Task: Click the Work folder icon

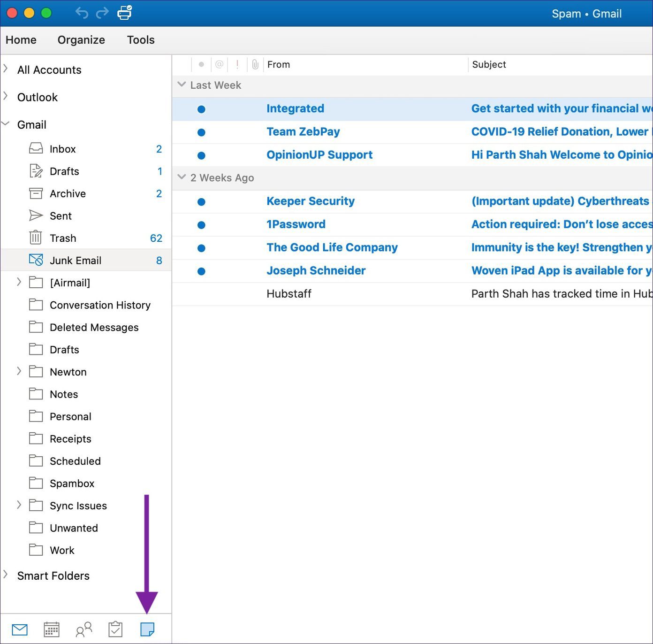Action: (x=36, y=550)
